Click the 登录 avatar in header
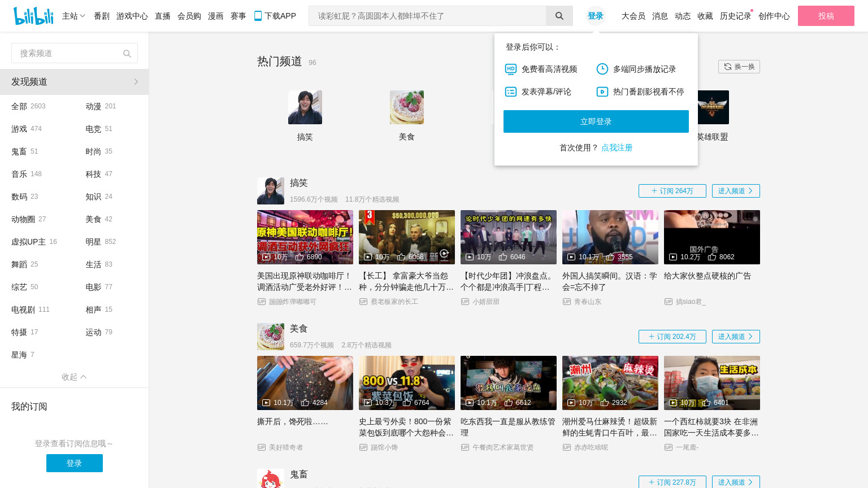 coord(596,16)
